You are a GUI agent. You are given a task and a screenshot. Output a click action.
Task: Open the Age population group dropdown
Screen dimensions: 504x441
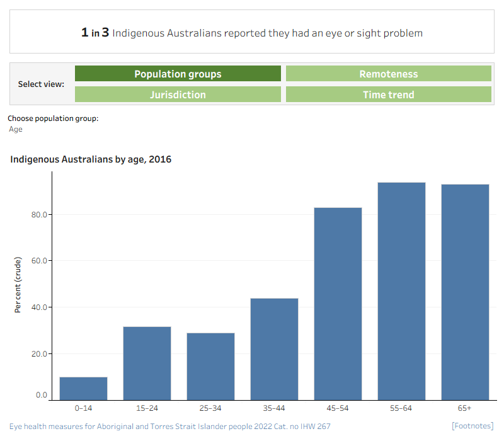15,129
